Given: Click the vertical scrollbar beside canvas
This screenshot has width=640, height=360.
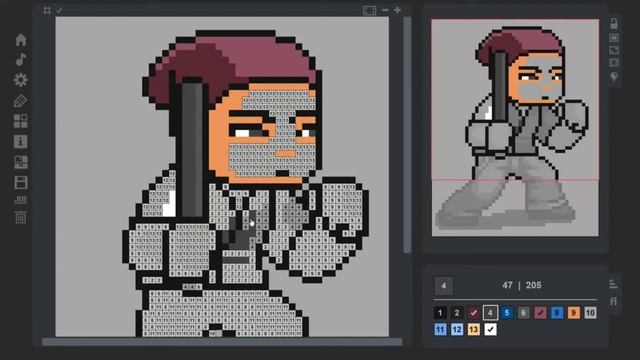Looking at the screenshot, I should [407, 135].
